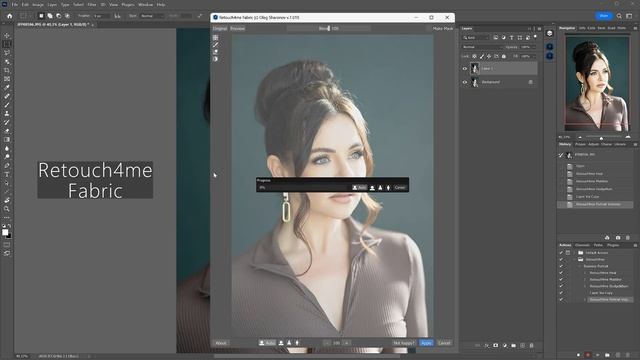Hide the Background layer eye icon
Viewport: 640px width, 360px height.
click(464, 82)
